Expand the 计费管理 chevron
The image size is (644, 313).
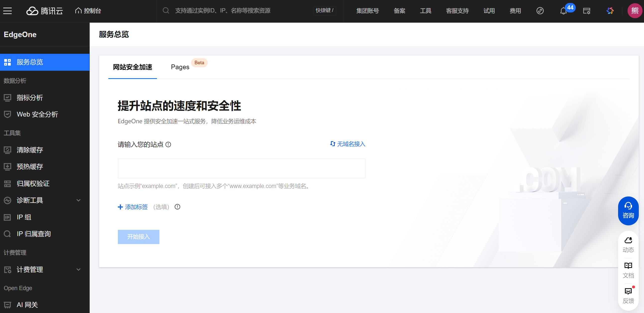(x=78, y=269)
